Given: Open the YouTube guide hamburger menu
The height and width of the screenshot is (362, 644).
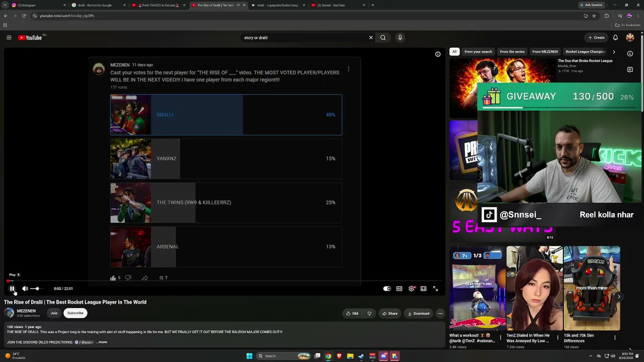Looking at the screenshot, I should (x=9, y=38).
